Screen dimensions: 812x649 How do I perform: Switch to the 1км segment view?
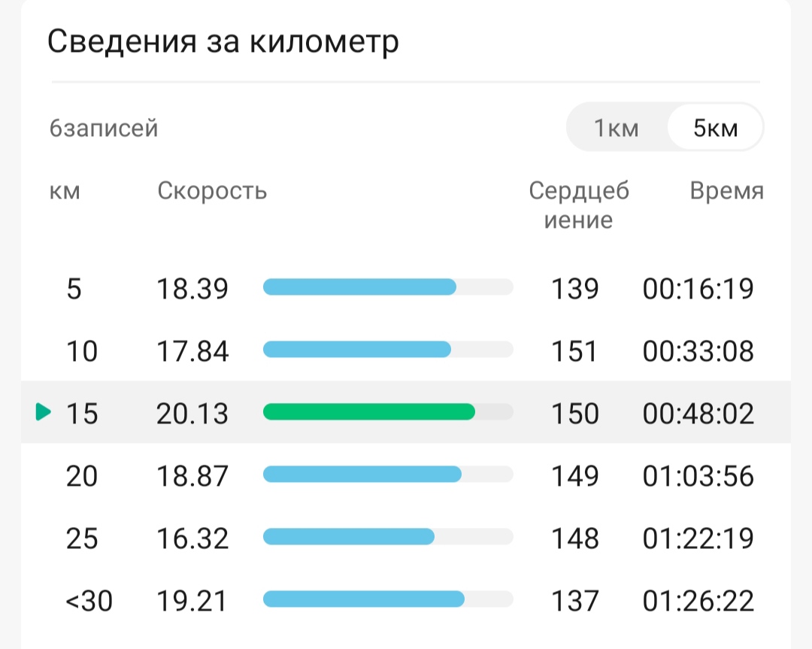(x=617, y=127)
